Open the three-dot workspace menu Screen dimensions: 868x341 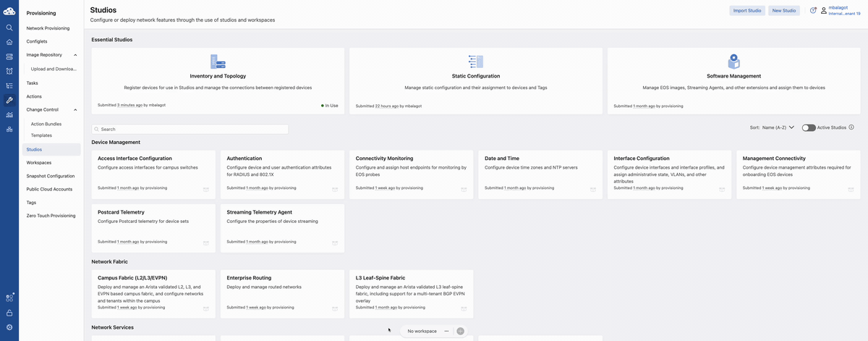(x=446, y=331)
